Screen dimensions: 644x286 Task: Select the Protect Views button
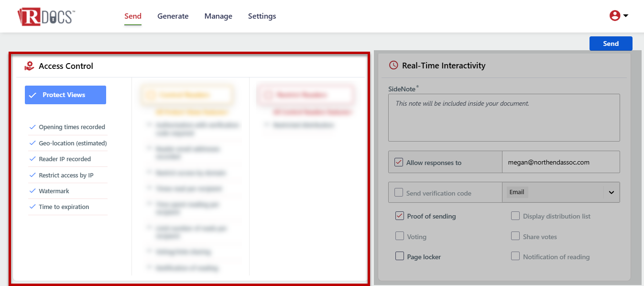pos(65,95)
